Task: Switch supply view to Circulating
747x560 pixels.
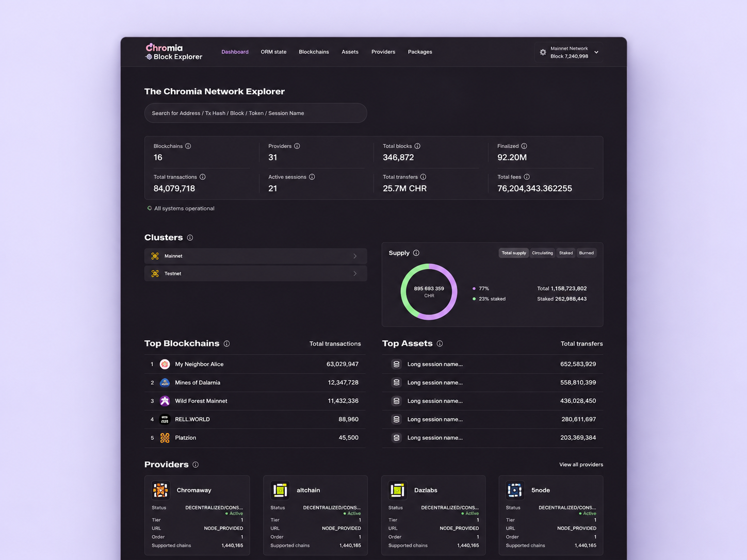Action: click(542, 253)
